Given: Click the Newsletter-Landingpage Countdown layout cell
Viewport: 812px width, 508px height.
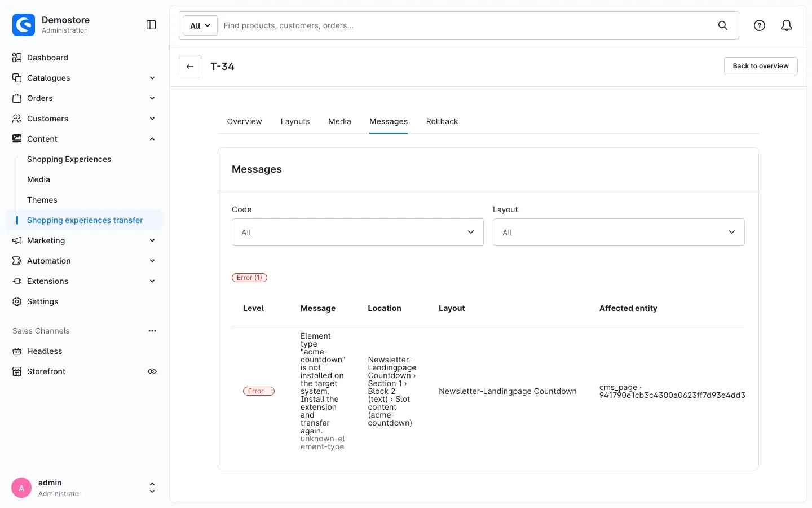Looking at the screenshot, I should 507,391.
